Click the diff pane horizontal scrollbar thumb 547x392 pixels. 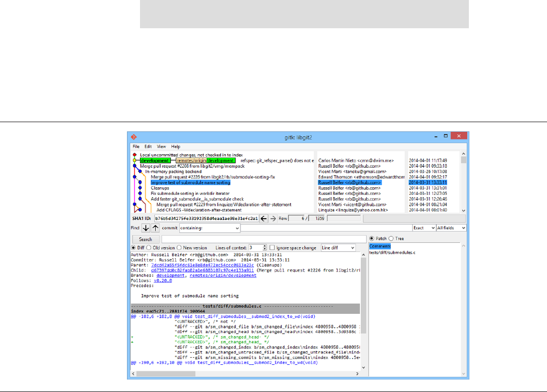point(166,374)
